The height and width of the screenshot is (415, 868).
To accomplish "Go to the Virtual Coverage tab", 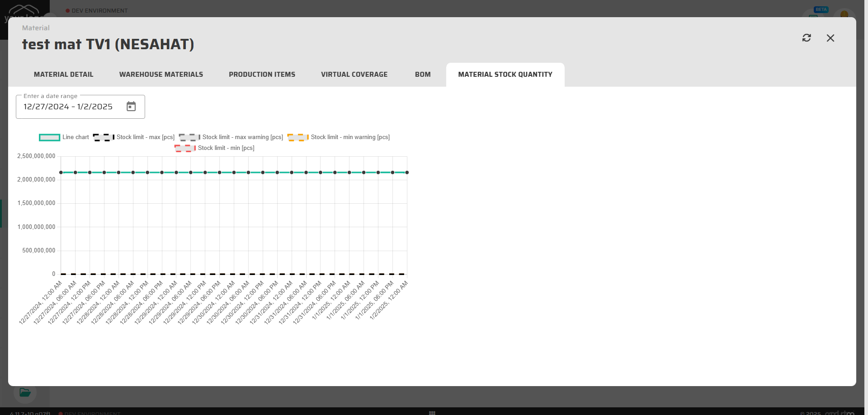I will tap(354, 75).
